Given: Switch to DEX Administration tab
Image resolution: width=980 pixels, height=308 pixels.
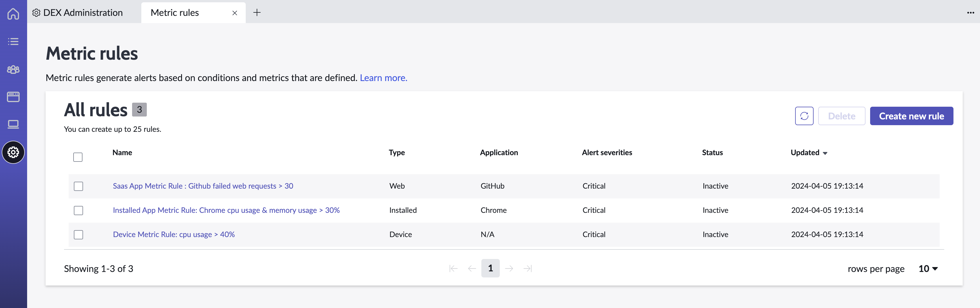Looking at the screenshot, I should click(78, 13).
